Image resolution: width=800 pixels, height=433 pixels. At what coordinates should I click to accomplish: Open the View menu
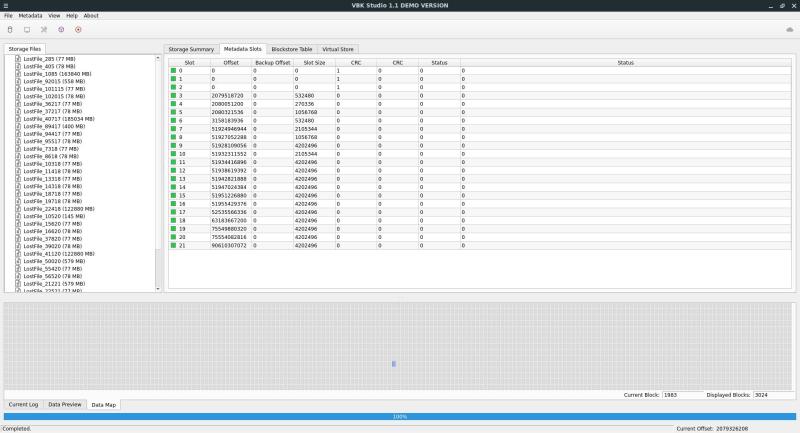pos(54,16)
